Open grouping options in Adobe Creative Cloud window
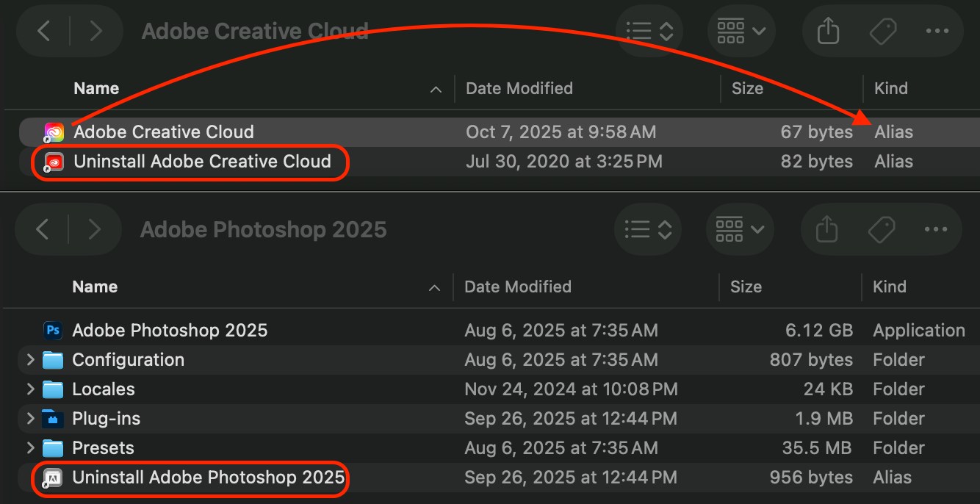This screenshot has height=504, width=980. click(741, 31)
